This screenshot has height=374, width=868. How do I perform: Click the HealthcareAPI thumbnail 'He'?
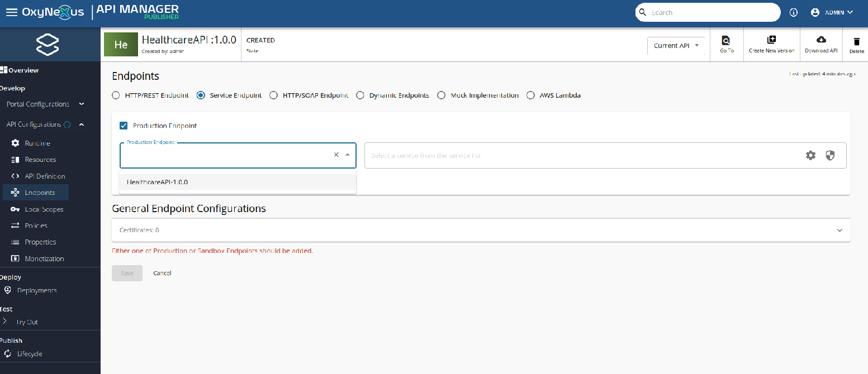[121, 45]
